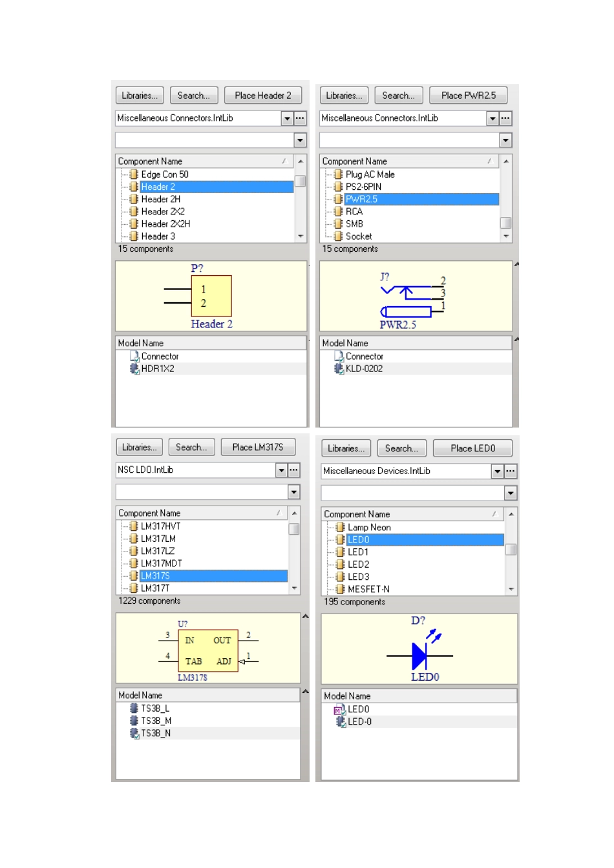Select the TS3B_M model row
This screenshot has height=868, width=614.
208,721
